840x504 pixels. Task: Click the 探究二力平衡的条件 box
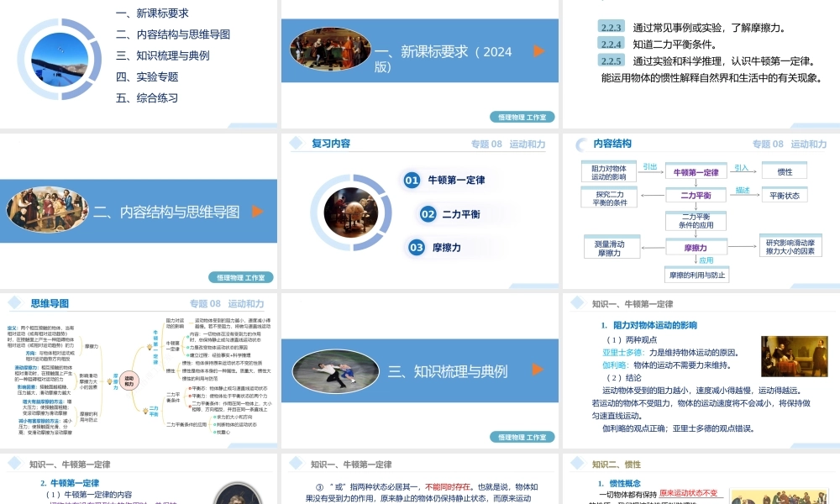(x=609, y=197)
